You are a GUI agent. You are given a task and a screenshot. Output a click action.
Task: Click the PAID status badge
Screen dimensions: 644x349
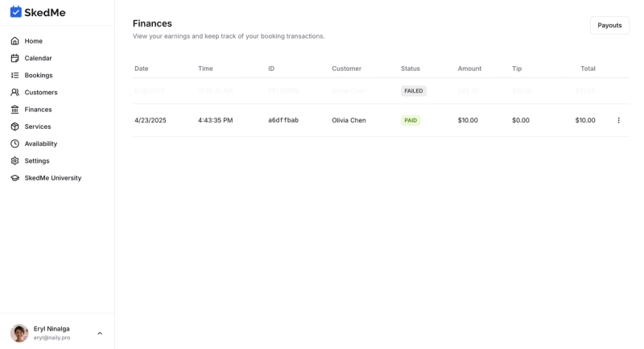[x=411, y=120]
